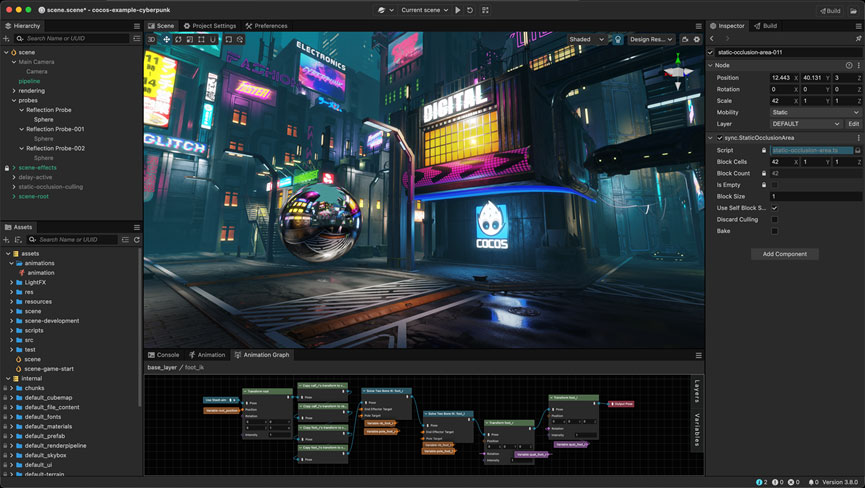Toggle the 3D view mode button
Screen dimensions: 865x488
152,40
